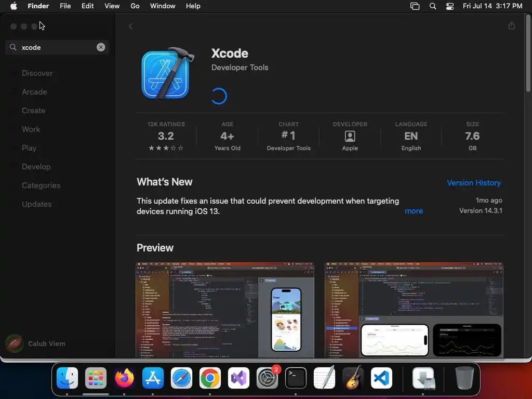Click the 4+ age rating badge
Screen dimensions: 532x399
pyautogui.click(x=228, y=136)
